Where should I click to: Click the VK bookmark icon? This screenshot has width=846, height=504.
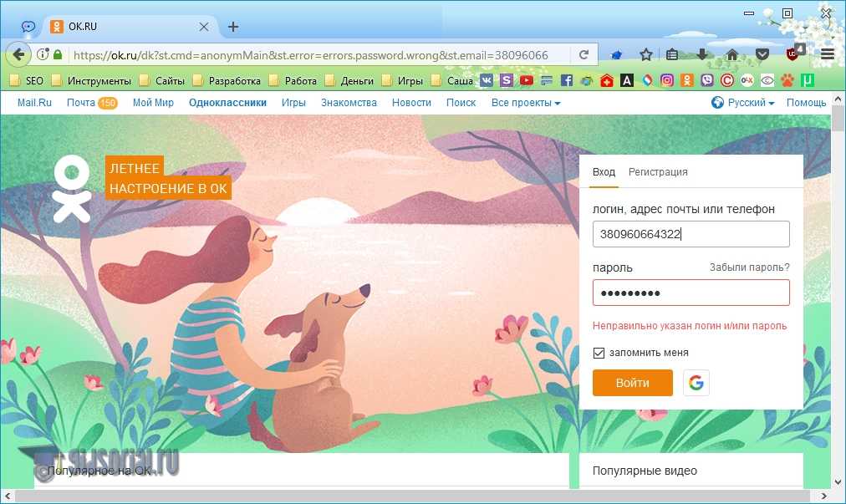tap(487, 81)
